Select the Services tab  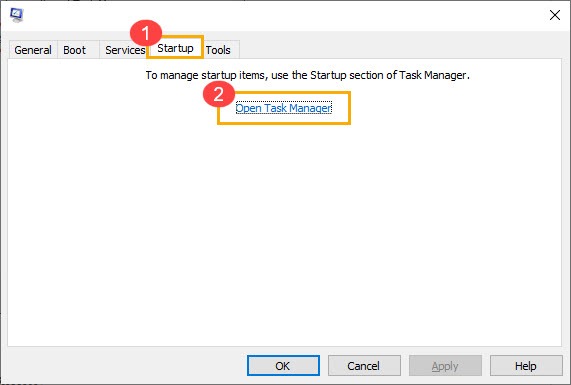coord(125,50)
